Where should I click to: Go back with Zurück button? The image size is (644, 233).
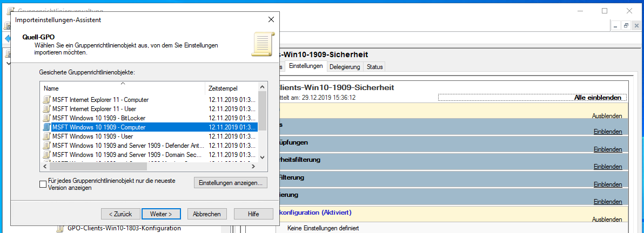120,214
